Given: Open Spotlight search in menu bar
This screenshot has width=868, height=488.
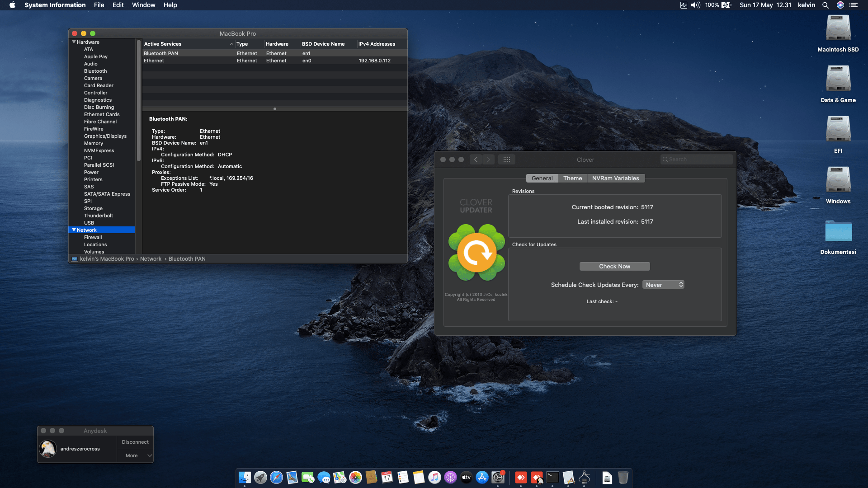Looking at the screenshot, I should coord(826,5).
